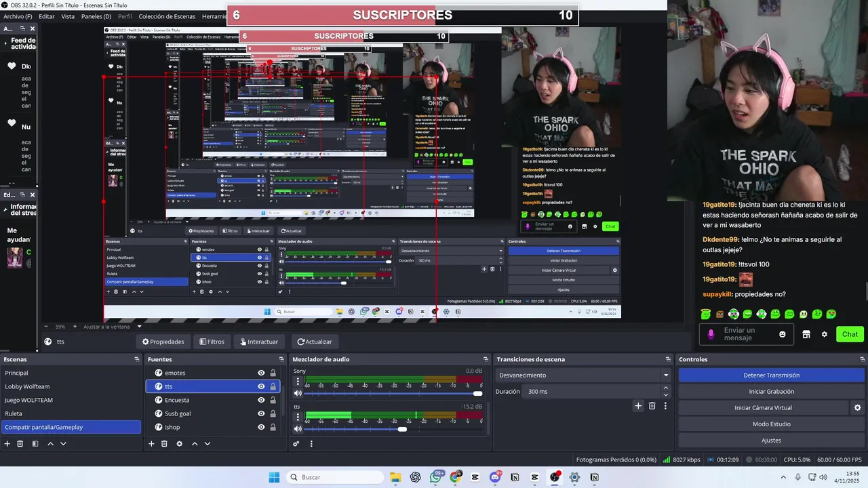
Task: Delete selected source with trash icon
Action: [x=164, y=444]
